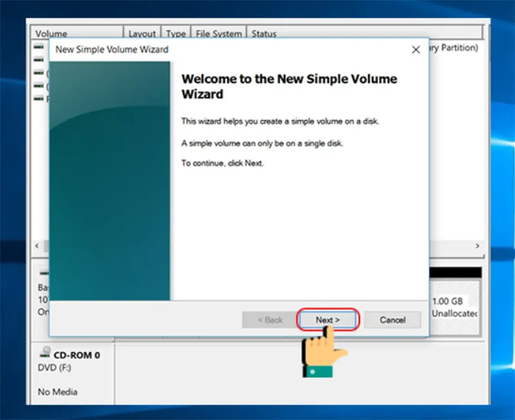
Task: Click the Cancel button
Action: pos(393,320)
